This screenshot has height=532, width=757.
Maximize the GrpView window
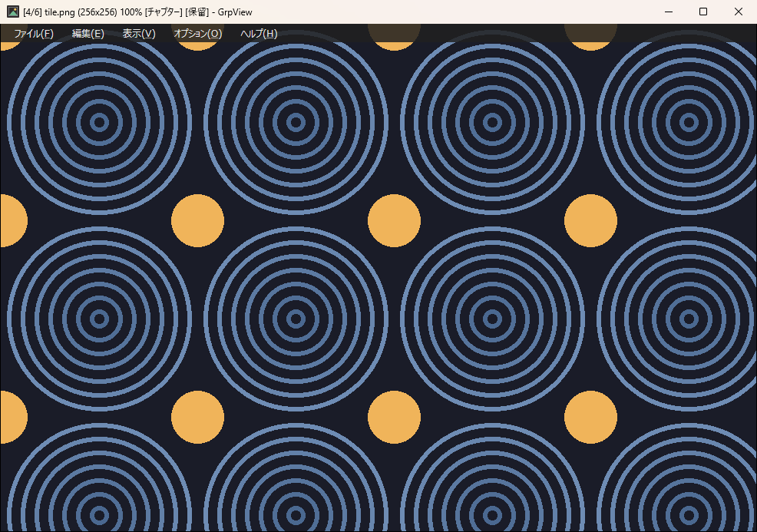(x=703, y=12)
